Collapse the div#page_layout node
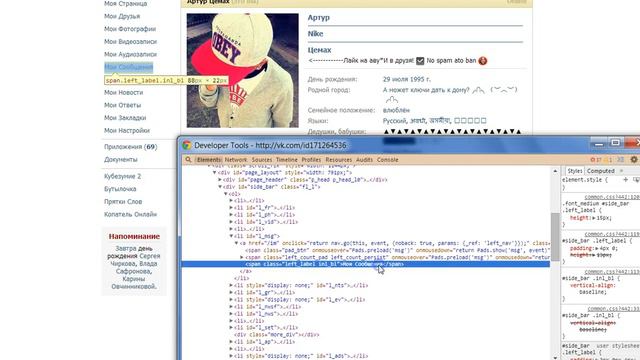This screenshot has width=640, height=360. [215, 173]
